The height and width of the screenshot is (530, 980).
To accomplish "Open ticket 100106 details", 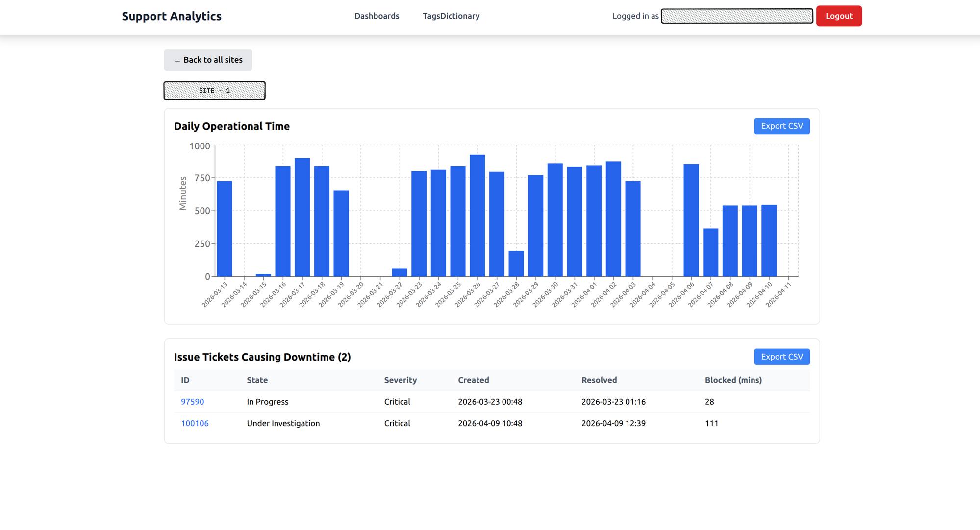I will point(195,423).
